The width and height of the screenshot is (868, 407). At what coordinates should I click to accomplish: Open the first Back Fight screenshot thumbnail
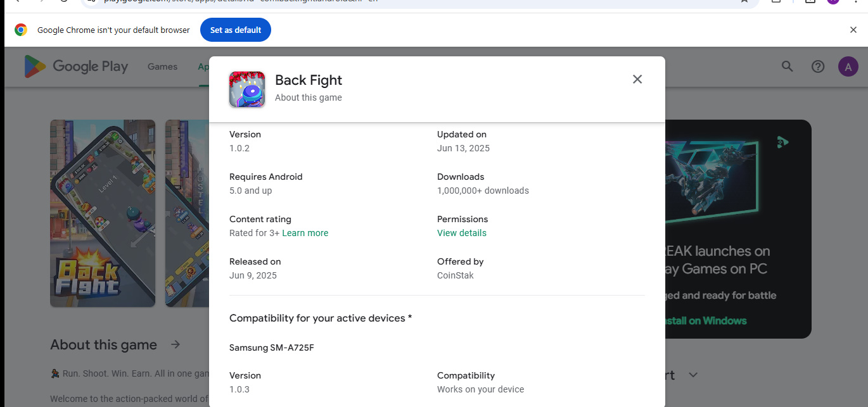click(x=103, y=213)
